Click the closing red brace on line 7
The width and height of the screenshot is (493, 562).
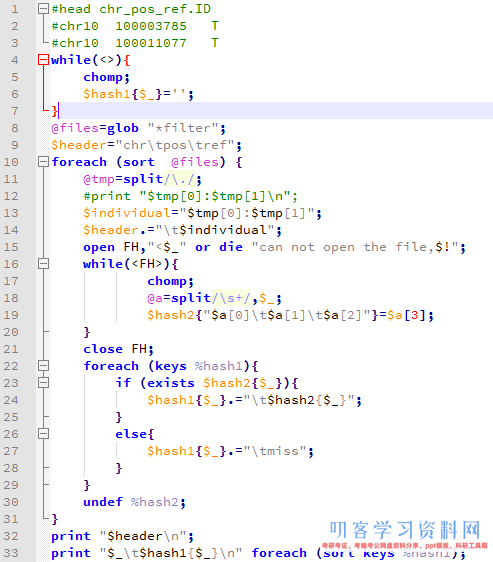tap(54, 111)
